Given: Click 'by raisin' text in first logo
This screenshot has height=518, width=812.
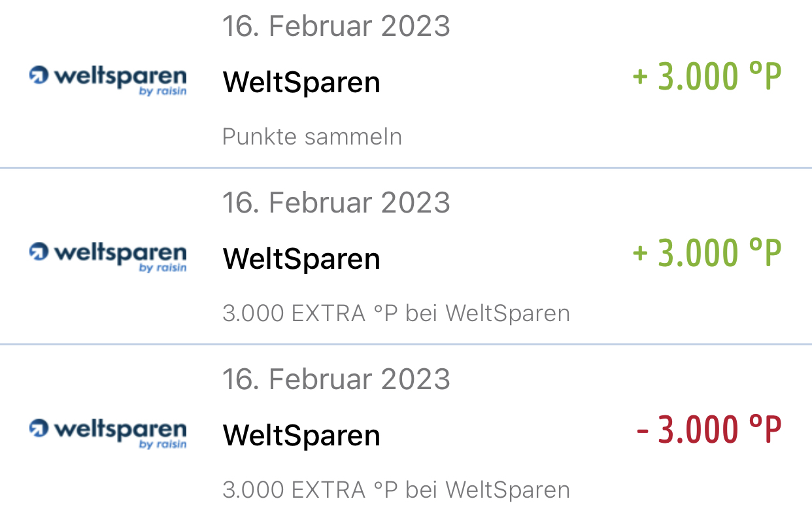Looking at the screenshot, I should 163,92.
